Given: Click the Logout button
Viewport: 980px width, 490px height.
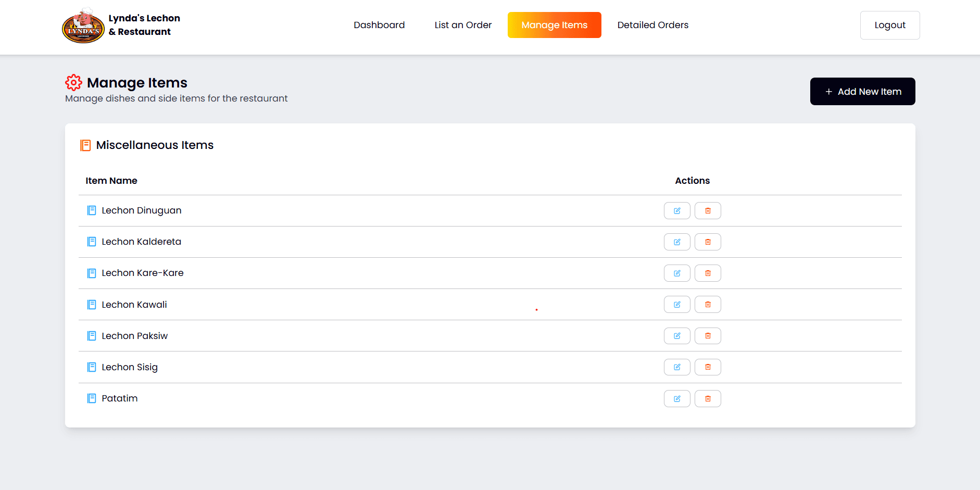Looking at the screenshot, I should tap(889, 25).
